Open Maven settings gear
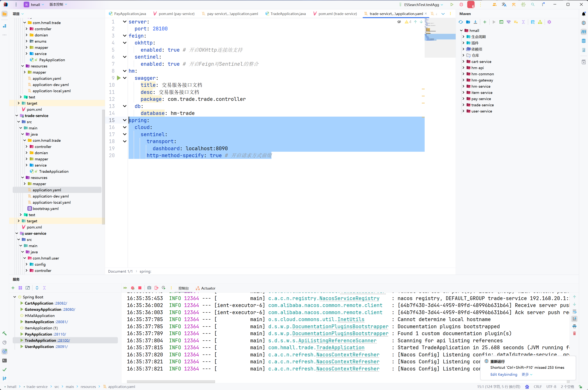Screen dimensions: 588x390 click(549, 22)
